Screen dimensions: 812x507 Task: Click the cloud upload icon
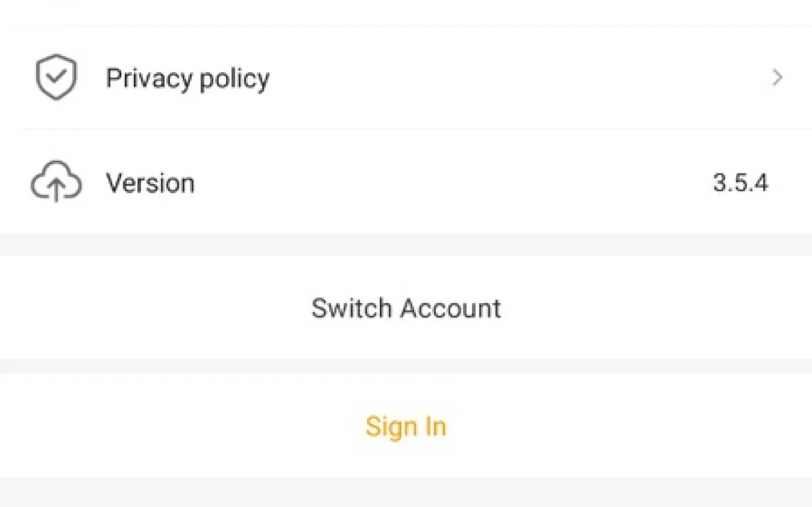[x=56, y=183]
